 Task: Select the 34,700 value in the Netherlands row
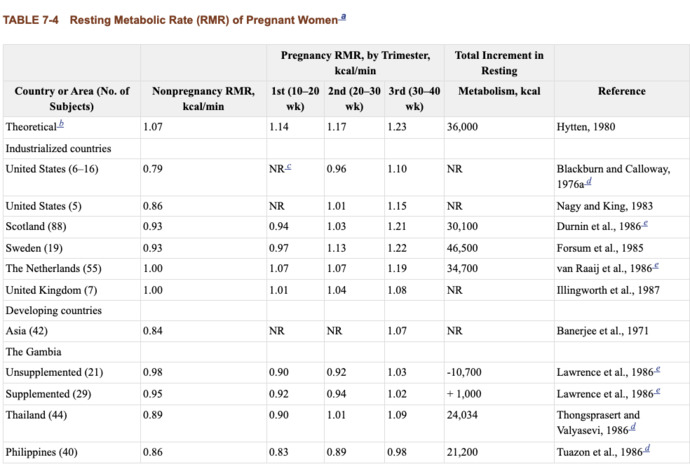pyautogui.click(x=462, y=268)
